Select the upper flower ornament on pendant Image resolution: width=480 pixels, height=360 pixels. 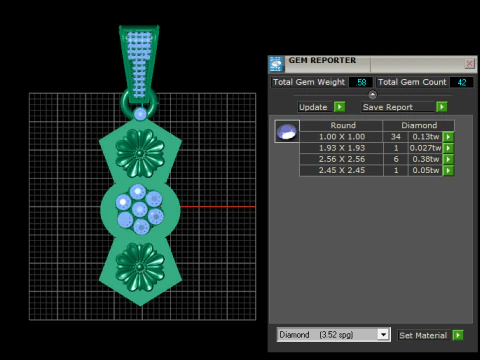(x=140, y=153)
